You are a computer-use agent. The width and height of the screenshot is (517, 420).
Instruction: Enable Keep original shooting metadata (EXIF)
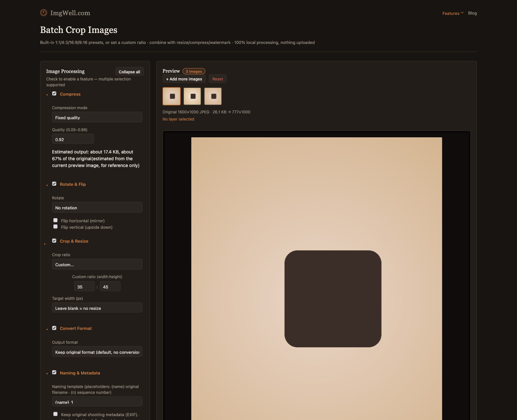(56, 414)
